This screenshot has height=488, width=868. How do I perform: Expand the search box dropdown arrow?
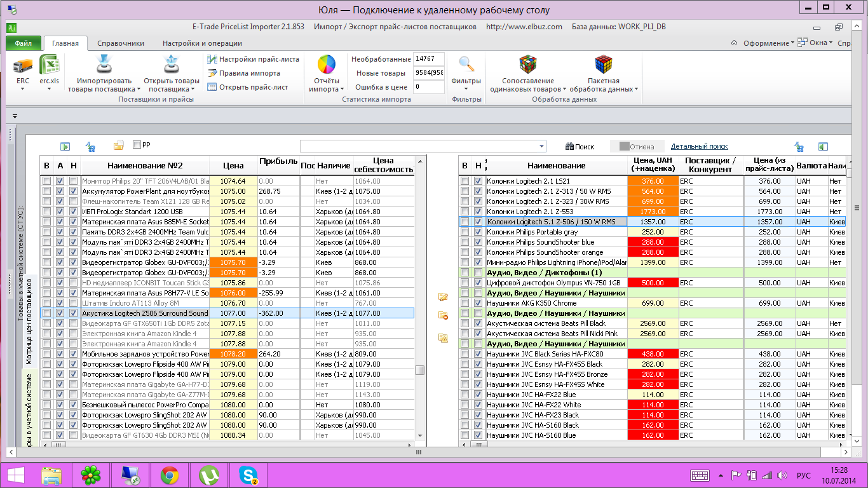coord(541,147)
